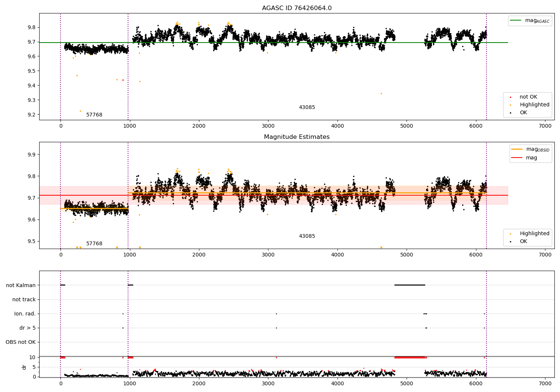
Task: Click the 'OBS not OK' axis label
Action: [x=21, y=342]
